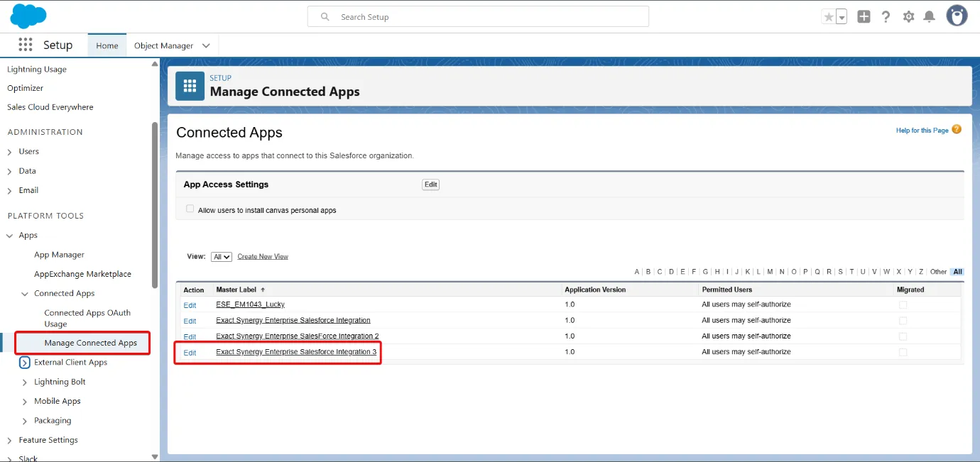This screenshot has height=462, width=980.
Task: Click into the Search Setup field
Action: pos(478,16)
